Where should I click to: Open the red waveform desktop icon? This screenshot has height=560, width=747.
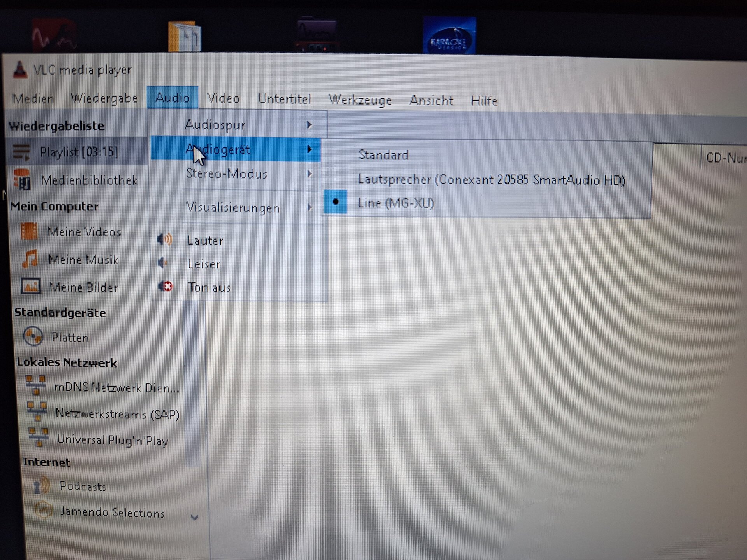pos(54,36)
